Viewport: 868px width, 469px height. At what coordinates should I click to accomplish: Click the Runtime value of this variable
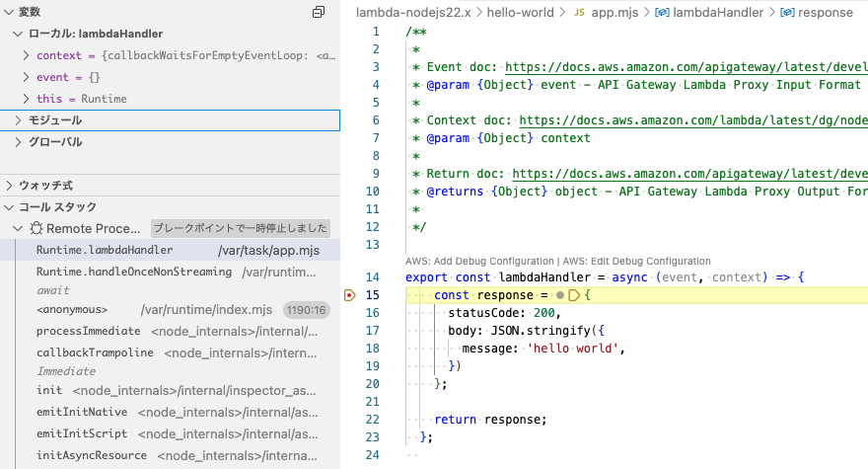(105, 99)
